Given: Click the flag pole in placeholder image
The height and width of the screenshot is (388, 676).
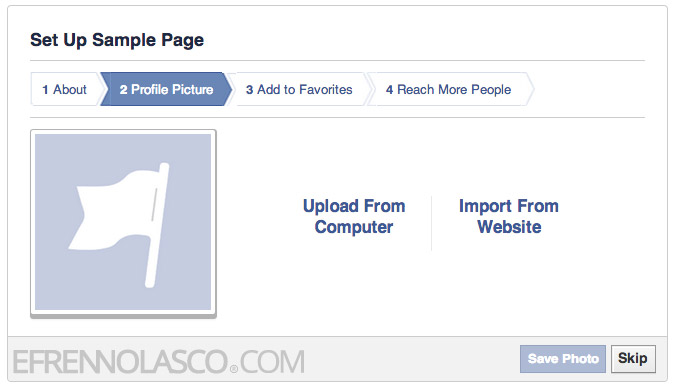Looking at the screenshot, I should 157,225.
